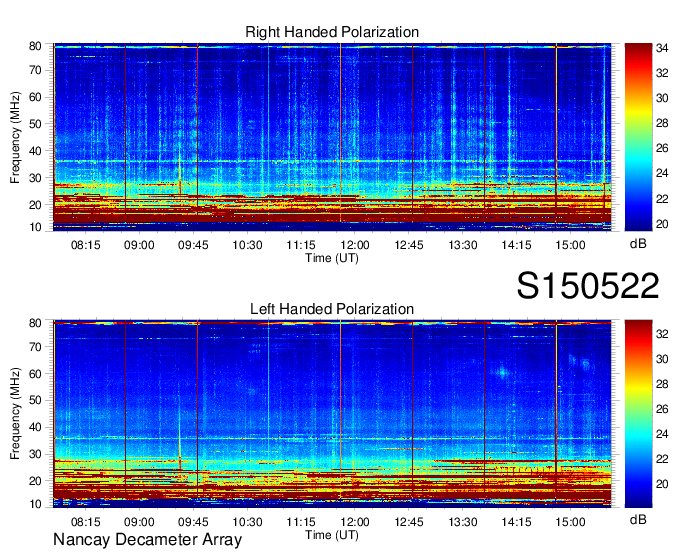This screenshot has width=680, height=552.
Task: Click the 09:45 time tick of the Right Handed plot
Action: click(x=193, y=245)
